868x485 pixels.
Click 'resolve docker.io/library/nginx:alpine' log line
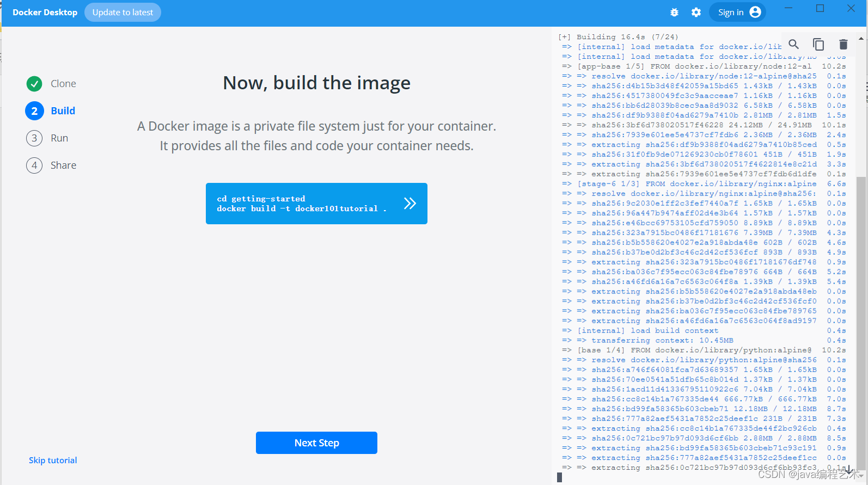click(x=704, y=193)
